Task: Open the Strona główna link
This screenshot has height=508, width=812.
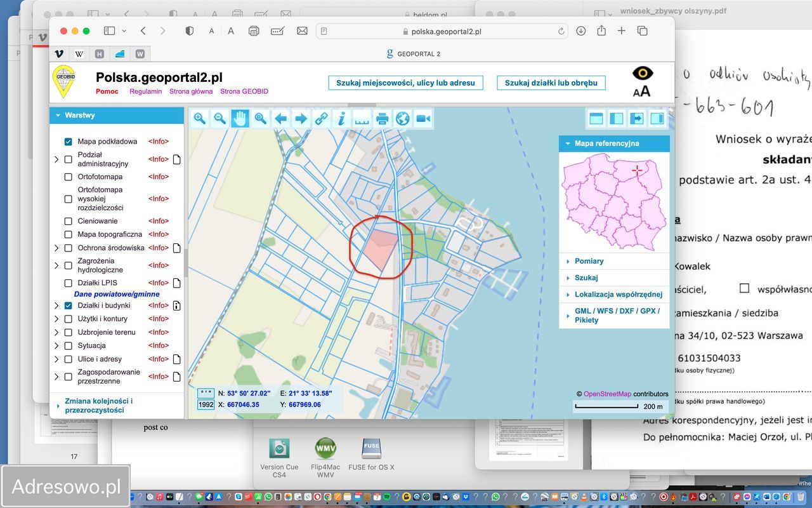Action: (191, 91)
